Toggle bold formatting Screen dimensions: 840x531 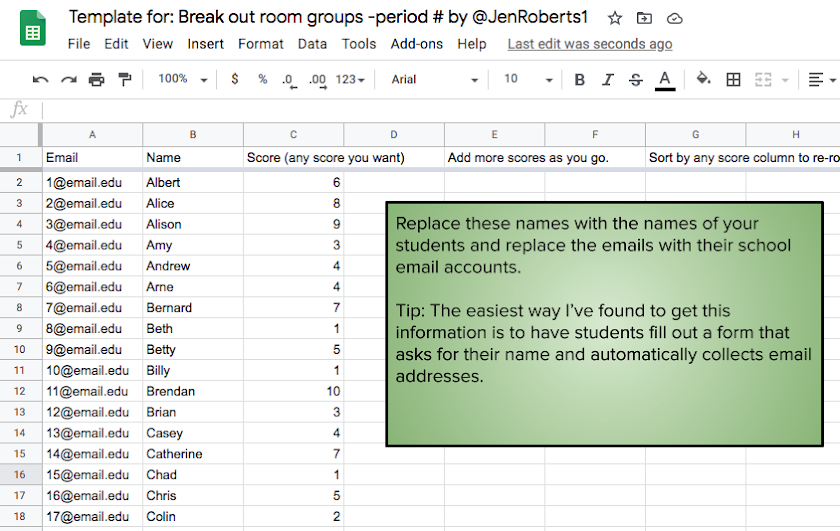[x=579, y=80]
